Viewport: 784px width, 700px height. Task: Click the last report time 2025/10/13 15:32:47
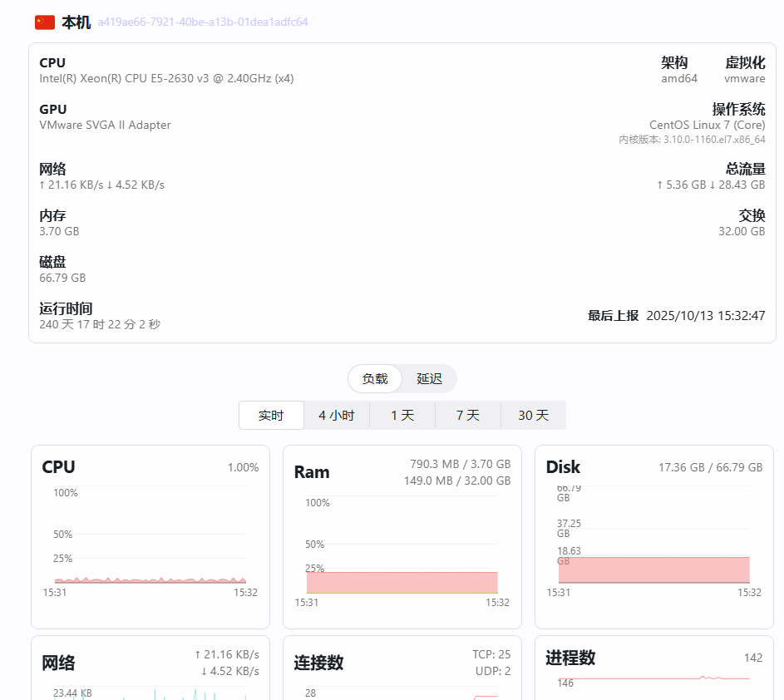point(706,316)
